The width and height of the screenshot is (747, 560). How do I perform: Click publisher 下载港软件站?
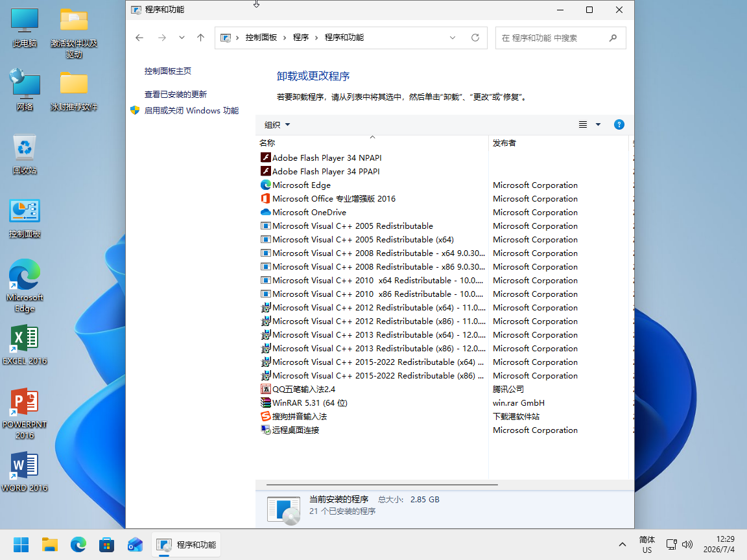[516, 416]
